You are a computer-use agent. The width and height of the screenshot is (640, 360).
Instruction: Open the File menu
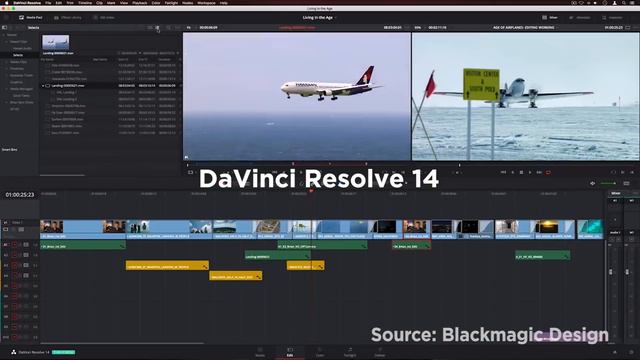pyautogui.click(x=48, y=2)
